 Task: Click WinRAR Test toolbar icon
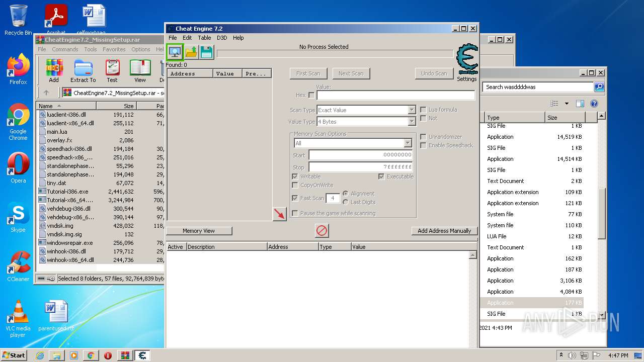click(x=112, y=71)
